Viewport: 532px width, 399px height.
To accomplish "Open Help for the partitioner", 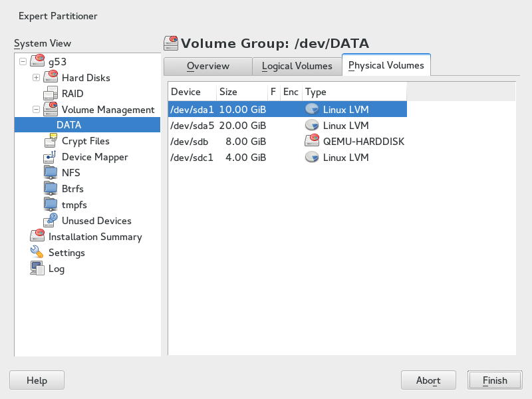I will pyautogui.click(x=37, y=380).
